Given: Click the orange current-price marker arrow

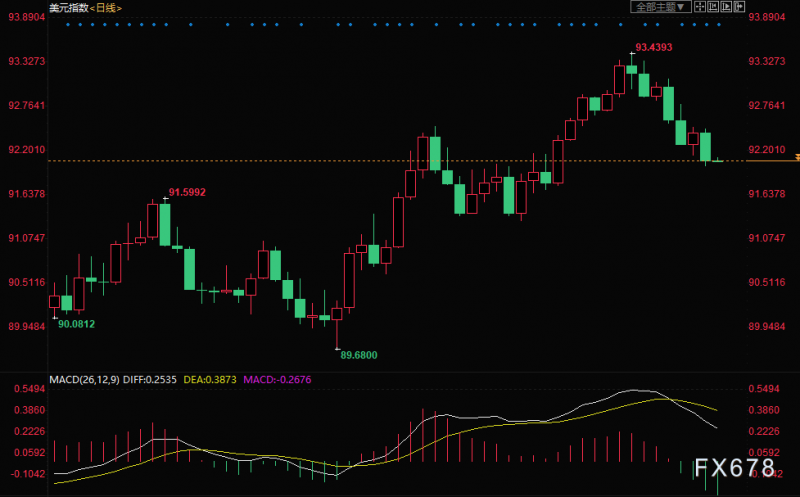Looking at the screenshot, I should point(797,157).
